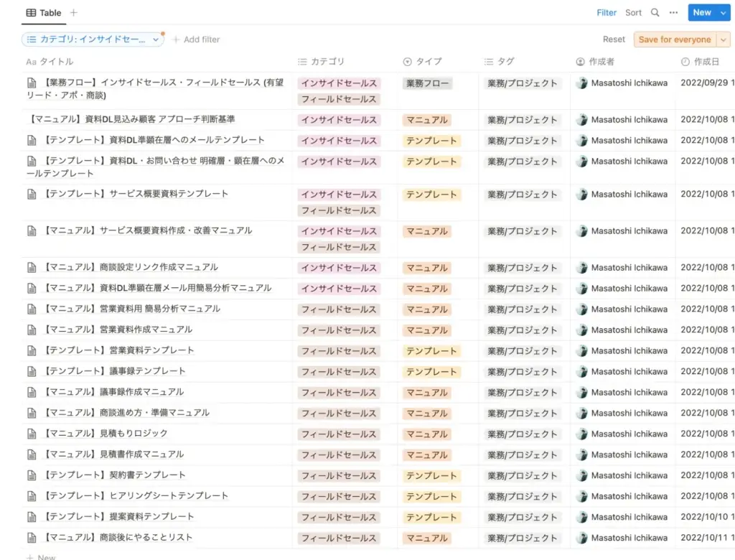The width and height of the screenshot is (735, 560).
Task: Open page icon of 商談設定リンク作成マニュアル row
Action: 32,268
